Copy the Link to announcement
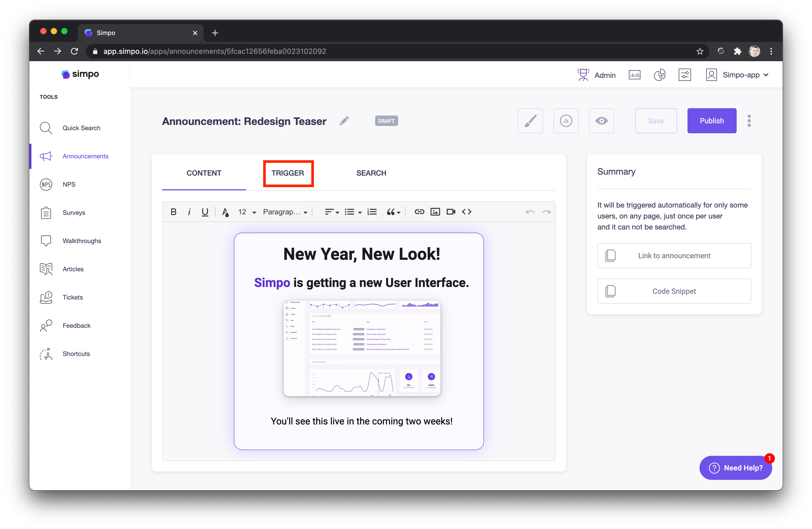812x529 pixels. [x=674, y=255]
